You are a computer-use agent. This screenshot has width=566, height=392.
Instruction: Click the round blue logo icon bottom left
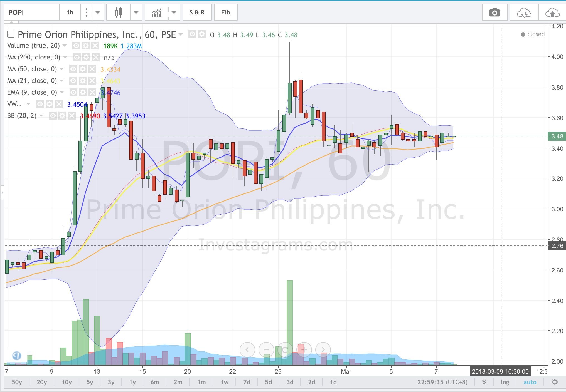pos(17,356)
